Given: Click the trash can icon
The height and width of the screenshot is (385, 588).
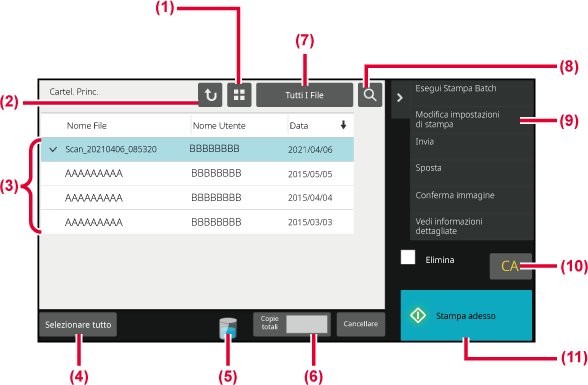Looking at the screenshot, I should click(228, 328).
